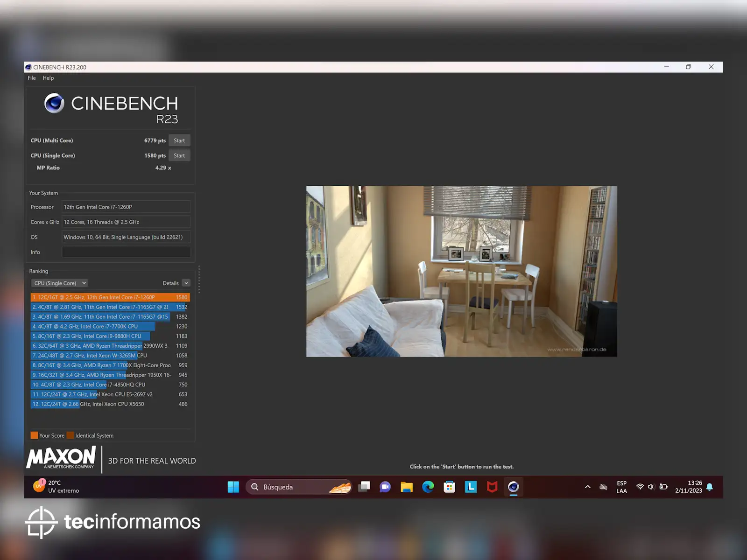The height and width of the screenshot is (560, 747).
Task: Show hidden system tray icons
Action: (588, 487)
